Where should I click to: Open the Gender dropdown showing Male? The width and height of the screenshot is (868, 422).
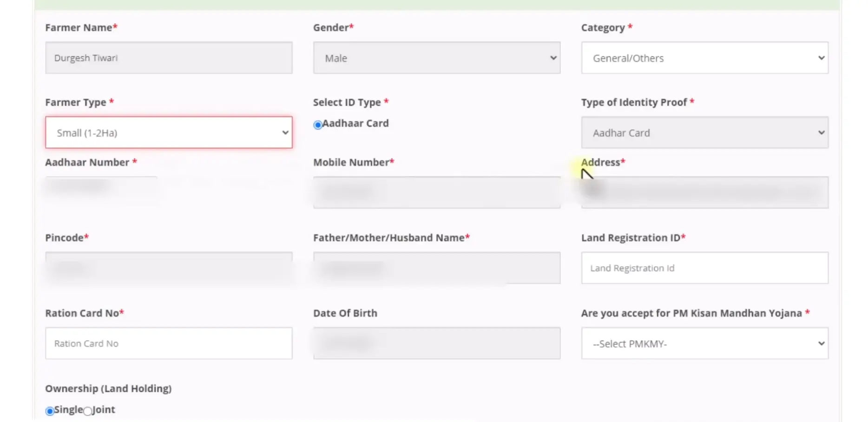coord(436,58)
